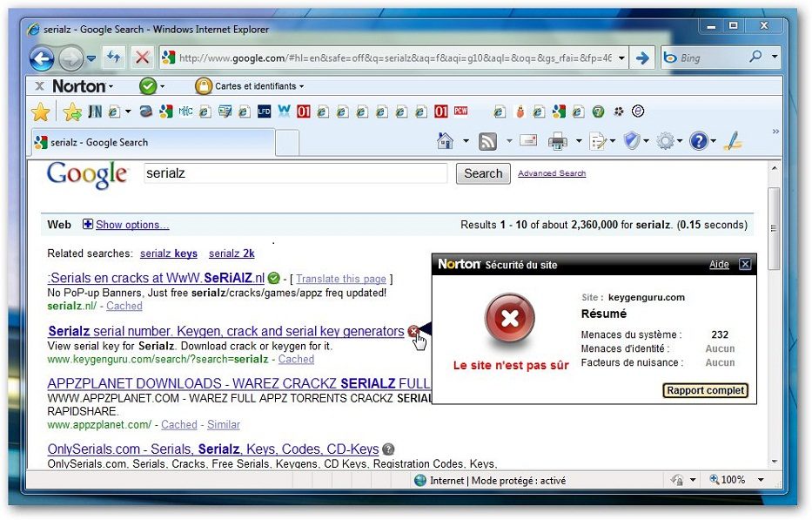
Task: Open the OnlySerials.com result link
Action: 213,449
